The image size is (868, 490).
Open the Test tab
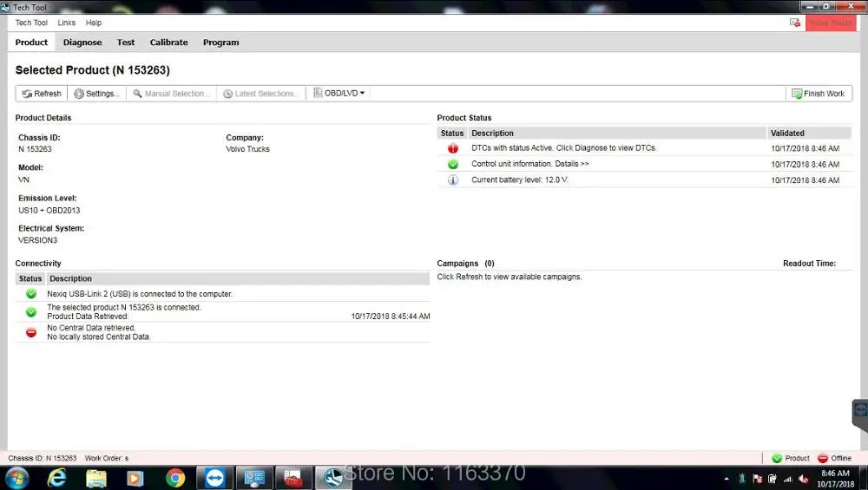126,42
